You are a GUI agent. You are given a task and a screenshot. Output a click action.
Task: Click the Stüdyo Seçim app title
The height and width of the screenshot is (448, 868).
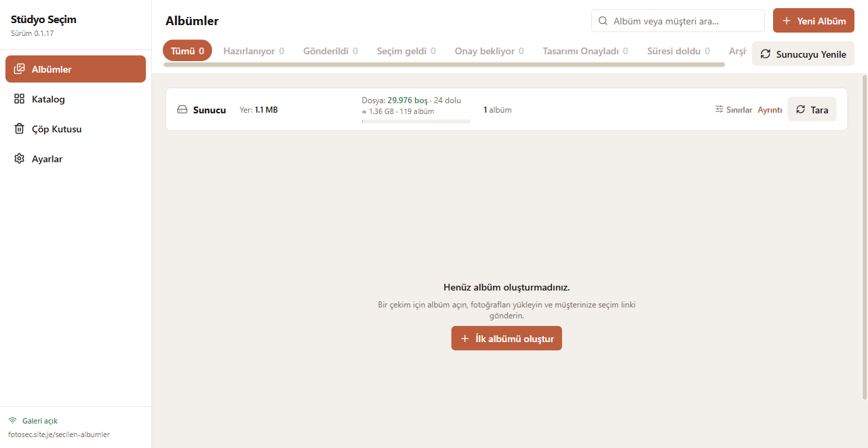(43, 19)
